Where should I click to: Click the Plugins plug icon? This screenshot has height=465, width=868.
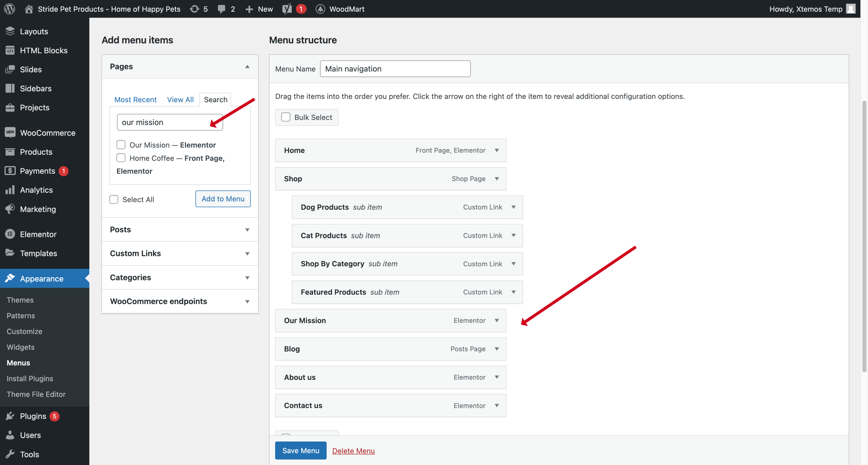click(x=10, y=416)
